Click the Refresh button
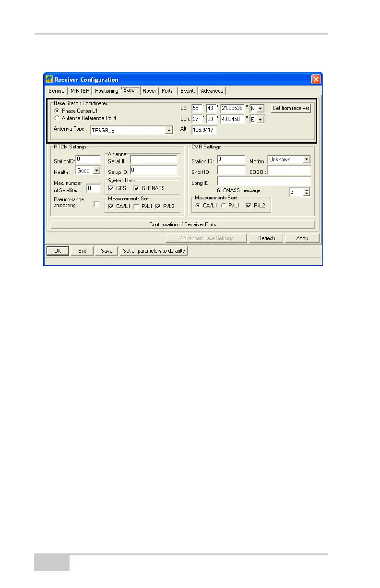380x588 pixels. point(266,238)
